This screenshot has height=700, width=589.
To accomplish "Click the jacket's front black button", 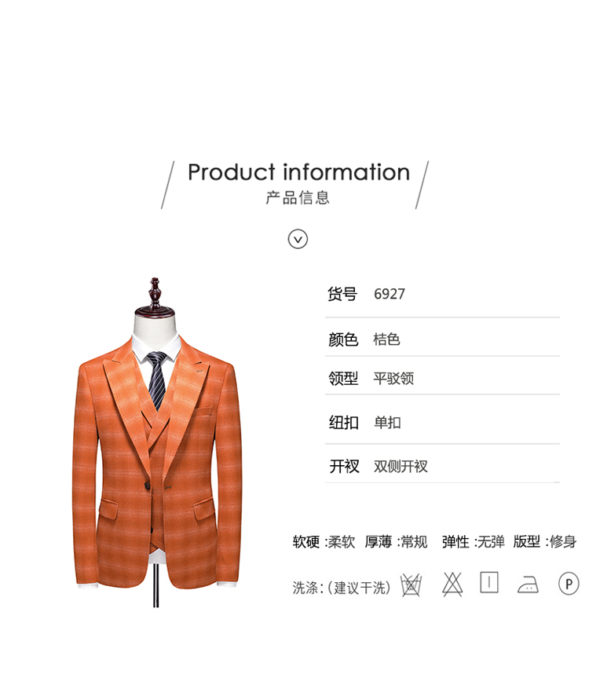I will tap(146, 486).
